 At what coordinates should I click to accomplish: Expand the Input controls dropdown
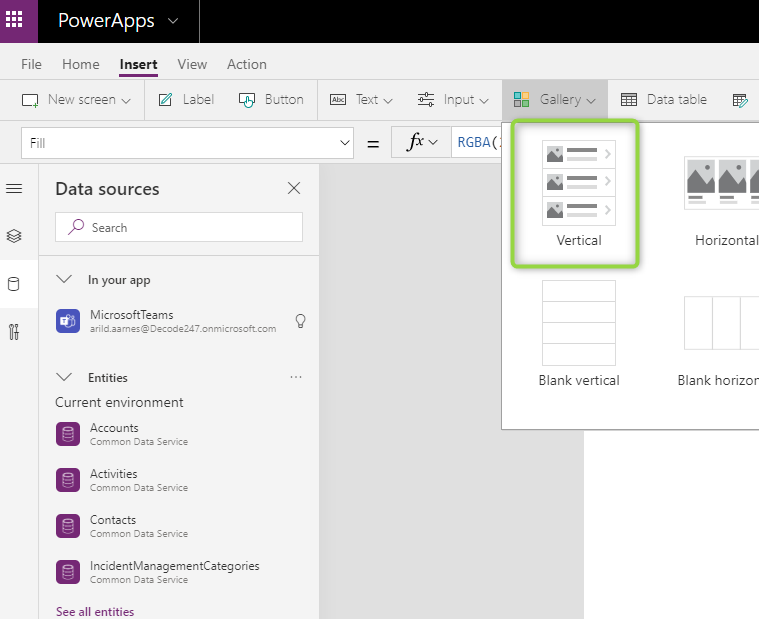453,100
